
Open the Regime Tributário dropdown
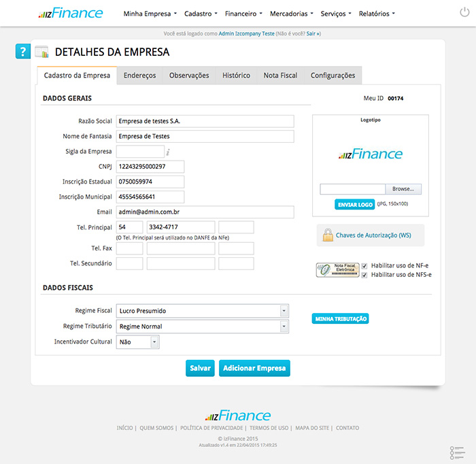pyautogui.click(x=284, y=327)
